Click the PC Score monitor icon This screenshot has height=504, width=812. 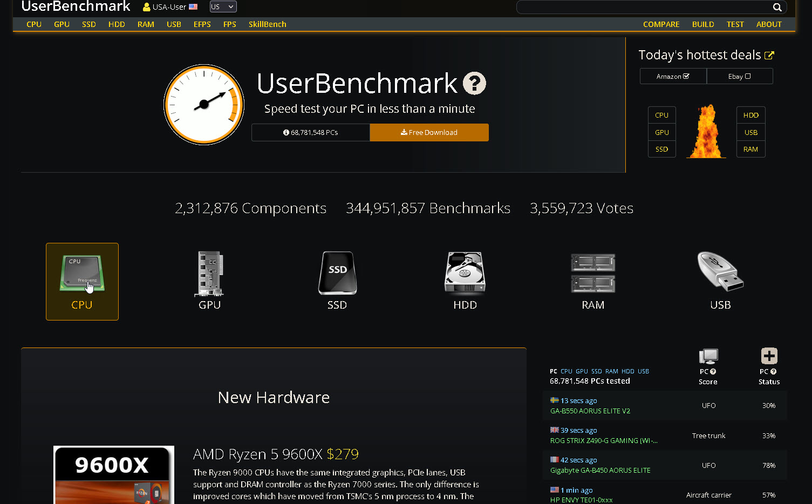(x=708, y=356)
